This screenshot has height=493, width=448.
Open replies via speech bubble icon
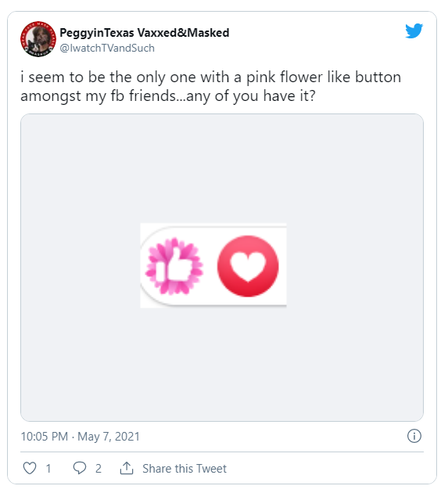click(x=80, y=468)
